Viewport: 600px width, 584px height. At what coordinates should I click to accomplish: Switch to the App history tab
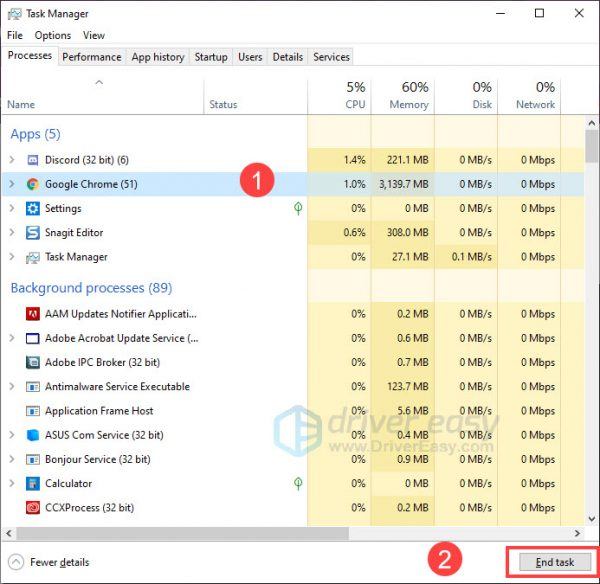158,57
